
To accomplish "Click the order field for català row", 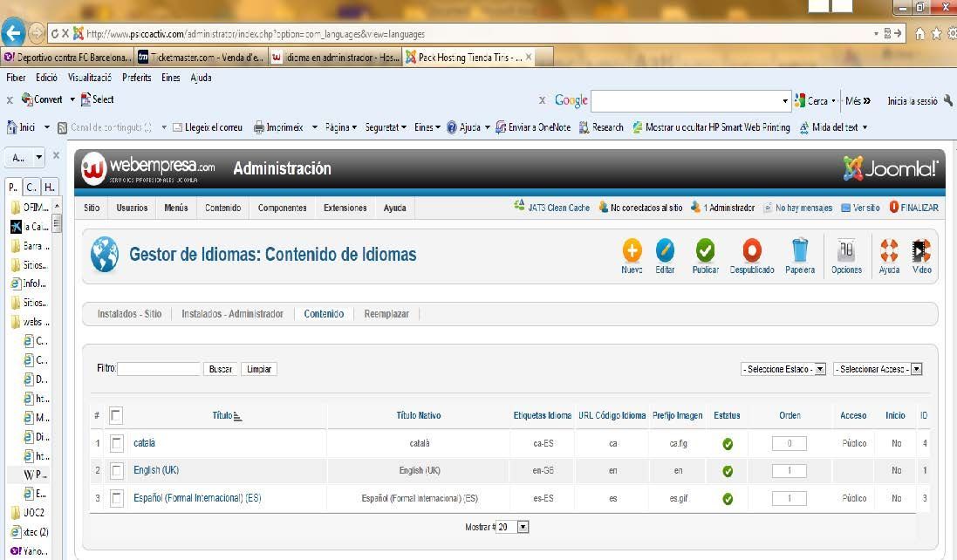I will 790,443.
